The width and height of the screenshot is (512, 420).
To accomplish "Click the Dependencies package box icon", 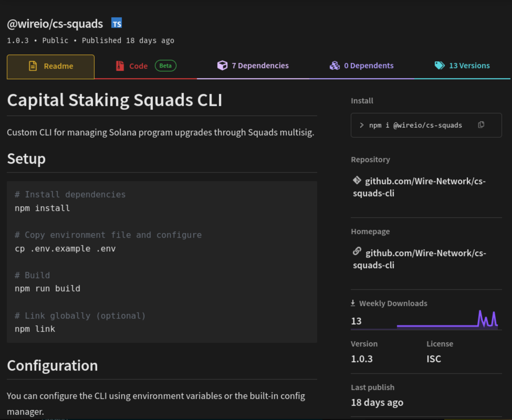I will coord(222,65).
